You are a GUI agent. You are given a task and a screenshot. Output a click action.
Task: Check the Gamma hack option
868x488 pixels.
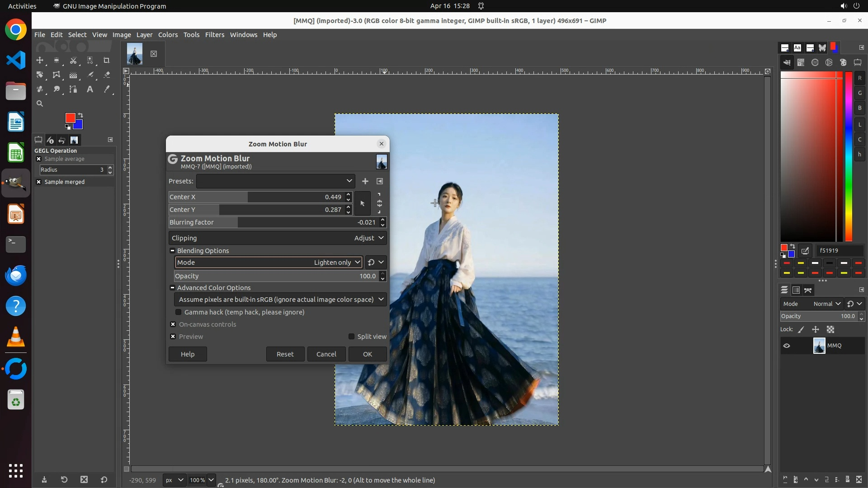(179, 312)
